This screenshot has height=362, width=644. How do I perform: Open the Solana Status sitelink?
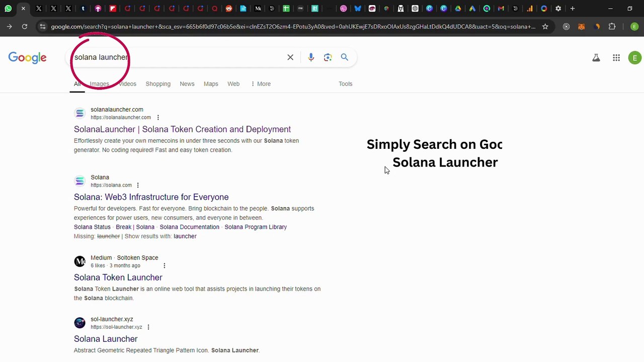92,227
